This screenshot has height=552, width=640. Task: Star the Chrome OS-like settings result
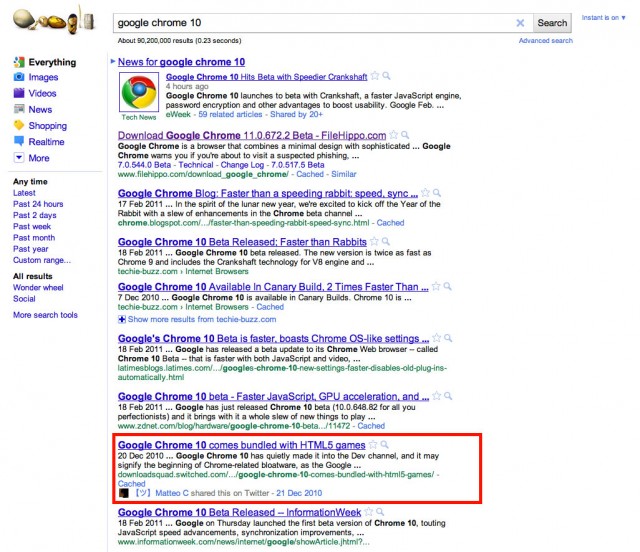click(436, 338)
